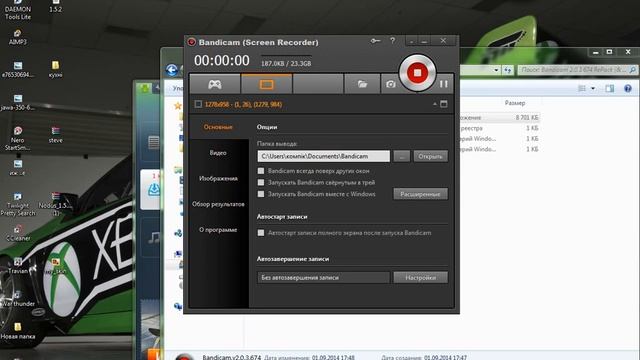640x360 pixels.
Task: Open the Новая папка desktop folder
Action: pyautogui.click(x=18, y=331)
